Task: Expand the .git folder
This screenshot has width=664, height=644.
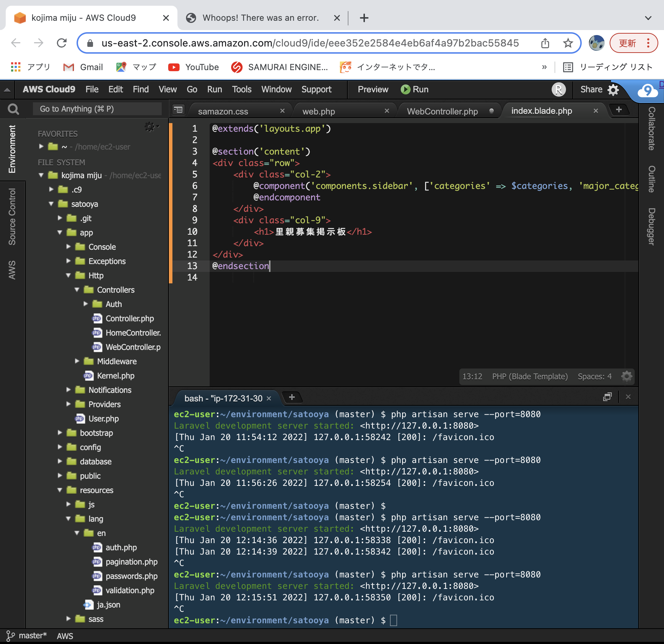Action: [60, 218]
